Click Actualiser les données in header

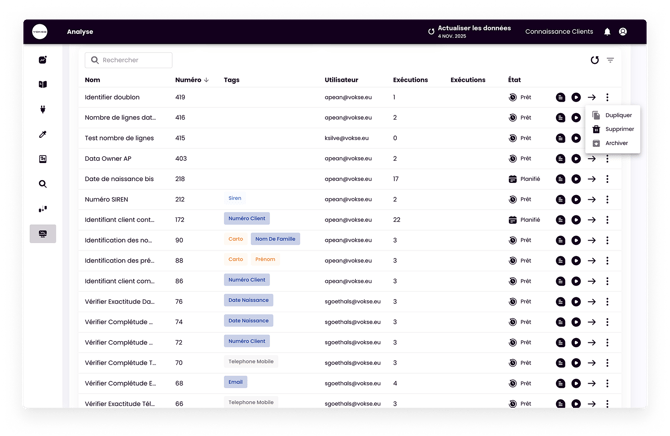[x=469, y=31]
